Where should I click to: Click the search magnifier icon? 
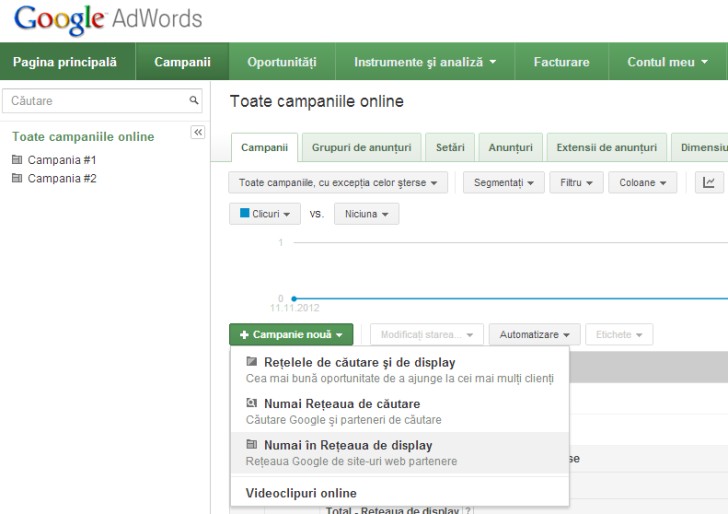tap(194, 101)
